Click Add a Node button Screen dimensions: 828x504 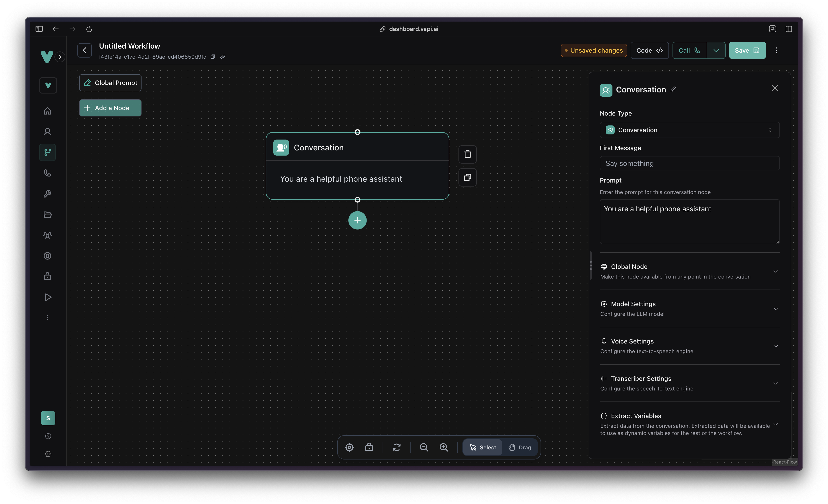point(110,108)
